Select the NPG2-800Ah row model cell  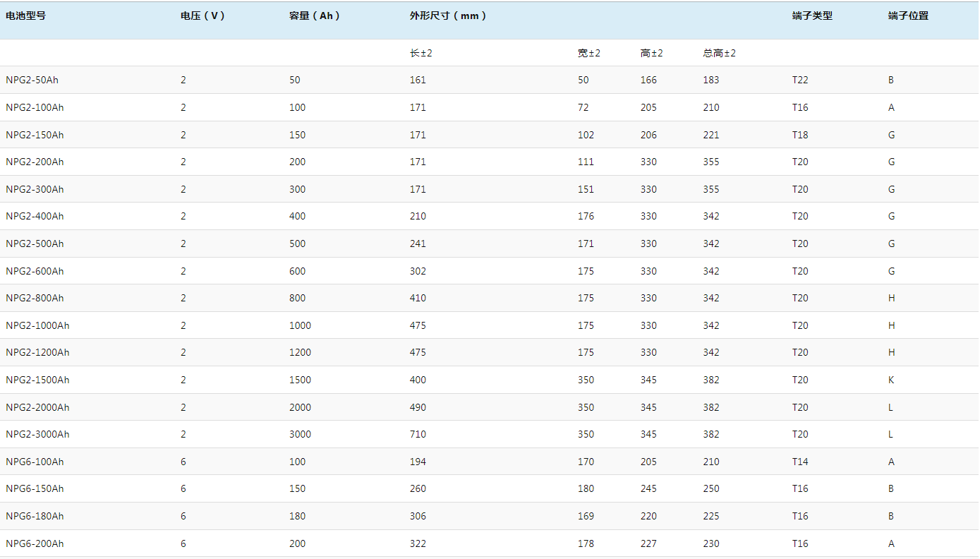coord(35,298)
